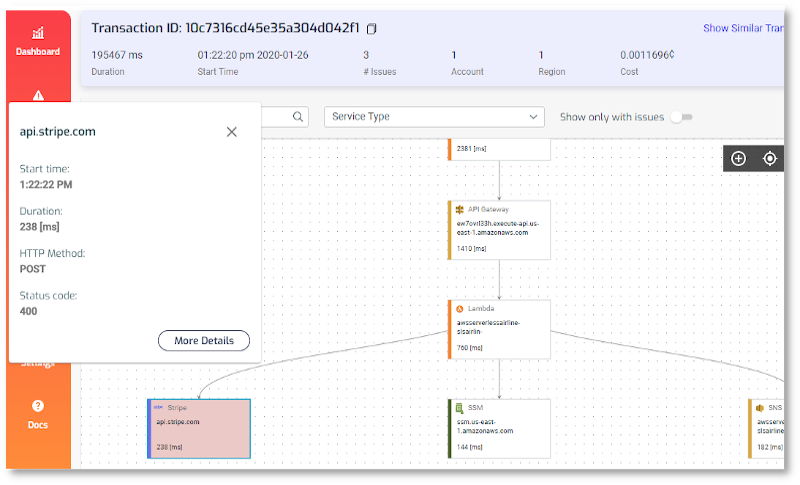Click the 238 [ms] duration in panel
Screen dimensions: 800x485
pyautogui.click(x=39, y=227)
